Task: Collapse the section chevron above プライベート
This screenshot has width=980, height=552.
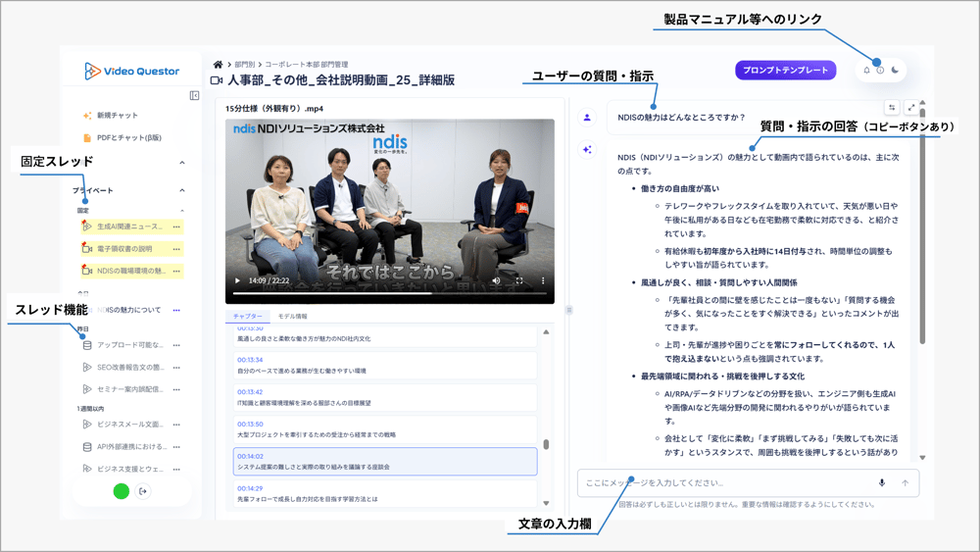Action: 182,163
